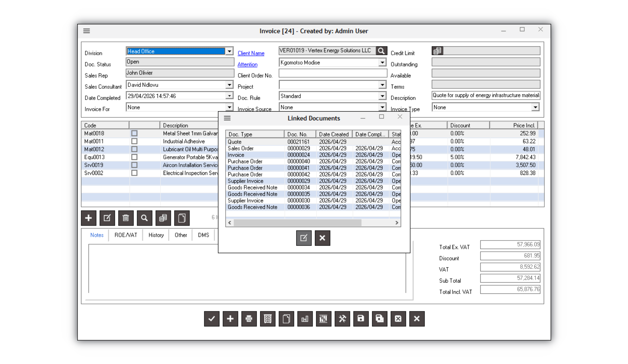Expand the Division dropdown
The height and width of the screenshot is (364, 628).
click(229, 51)
